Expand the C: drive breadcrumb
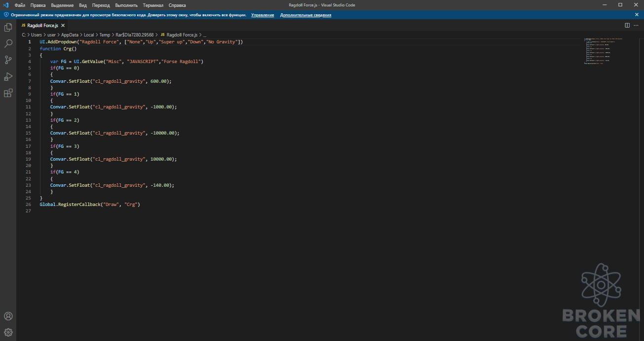 [x=24, y=35]
